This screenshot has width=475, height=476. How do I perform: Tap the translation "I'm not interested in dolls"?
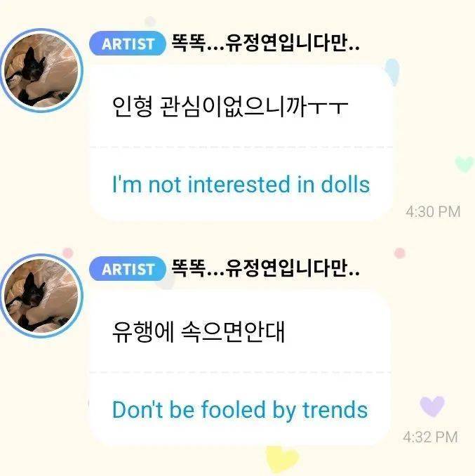pyautogui.click(x=241, y=184)
